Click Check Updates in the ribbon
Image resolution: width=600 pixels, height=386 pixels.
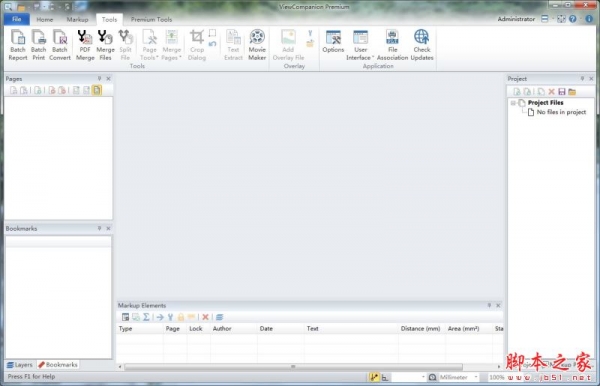click(422, 45)
